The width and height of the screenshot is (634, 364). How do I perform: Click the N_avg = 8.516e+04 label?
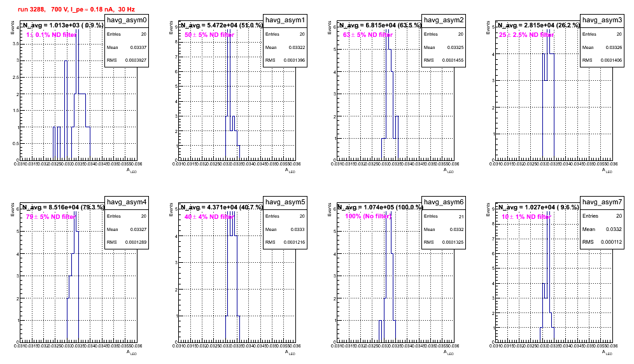(x=63, y=207)
